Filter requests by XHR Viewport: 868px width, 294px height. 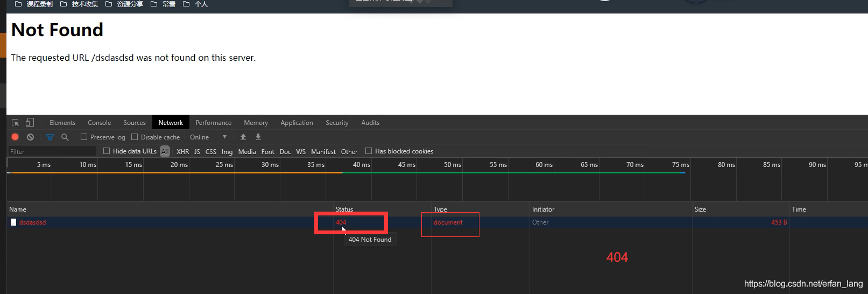[183, 152]
